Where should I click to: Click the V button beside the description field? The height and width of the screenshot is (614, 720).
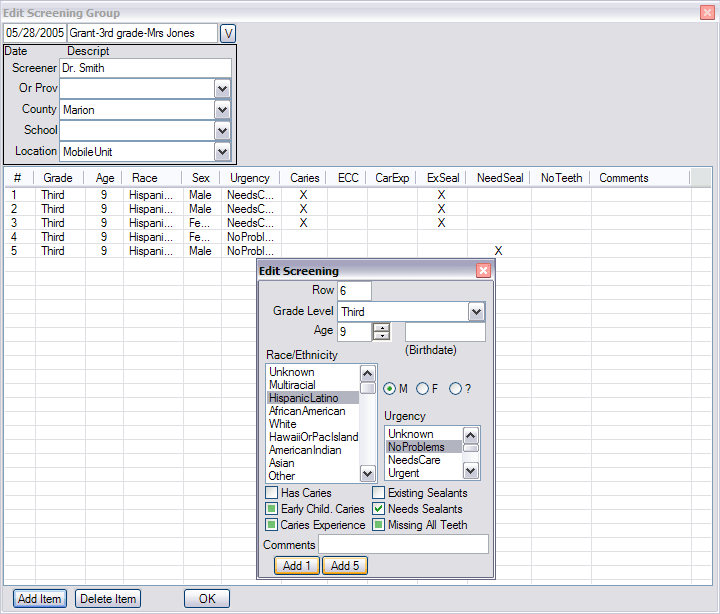(227, 34)
